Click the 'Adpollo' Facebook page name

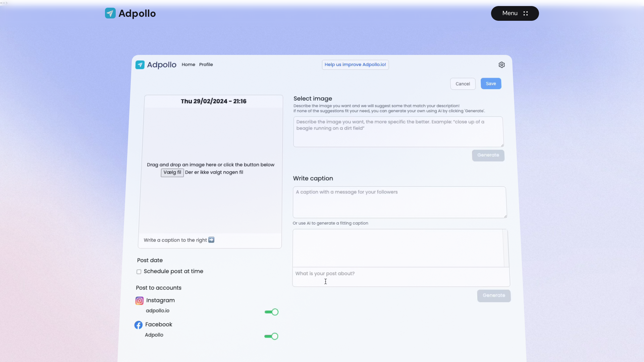click(154, 335)
